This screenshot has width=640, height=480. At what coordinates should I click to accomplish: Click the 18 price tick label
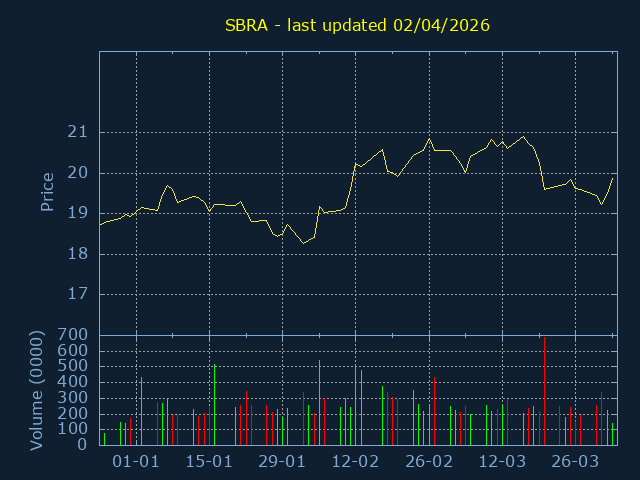tap(78, 254)
